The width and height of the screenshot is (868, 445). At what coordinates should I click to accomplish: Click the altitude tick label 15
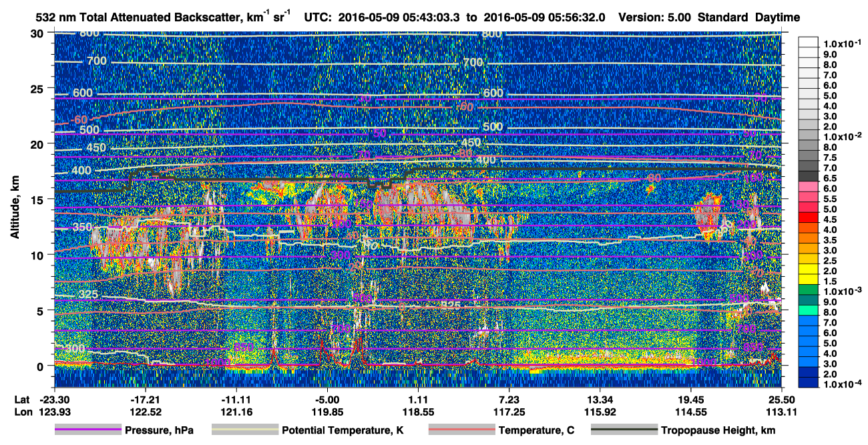38,199
